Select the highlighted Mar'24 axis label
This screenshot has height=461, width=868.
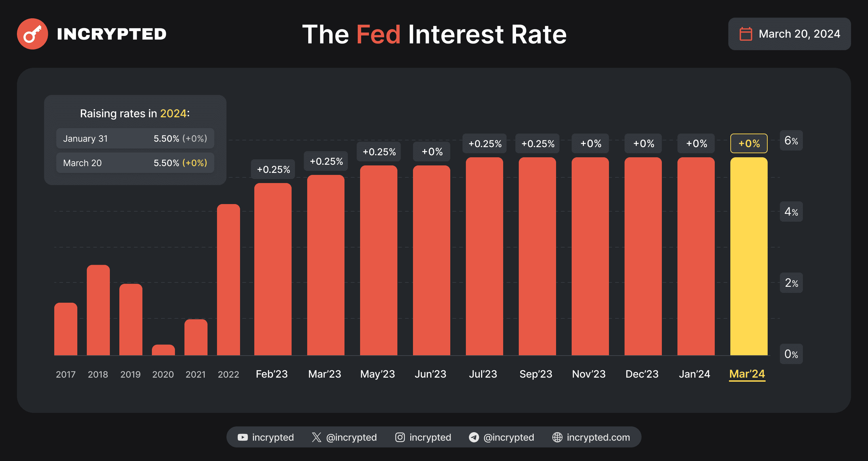pos(747,374)
